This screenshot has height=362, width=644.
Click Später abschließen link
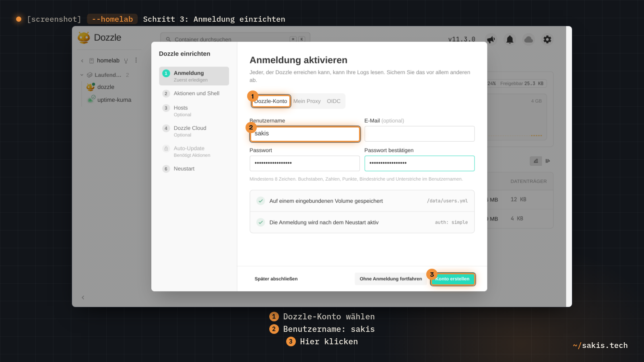click(x=276, y=279)
